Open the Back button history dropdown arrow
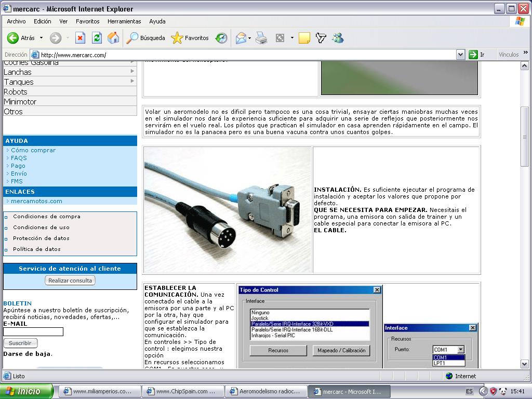 (42, 38)
